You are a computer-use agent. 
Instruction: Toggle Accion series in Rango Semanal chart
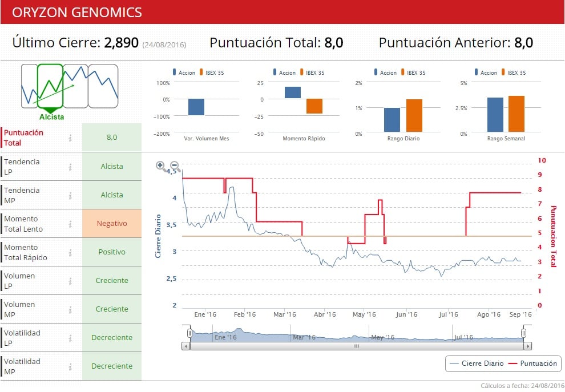[x=486, y=72]
